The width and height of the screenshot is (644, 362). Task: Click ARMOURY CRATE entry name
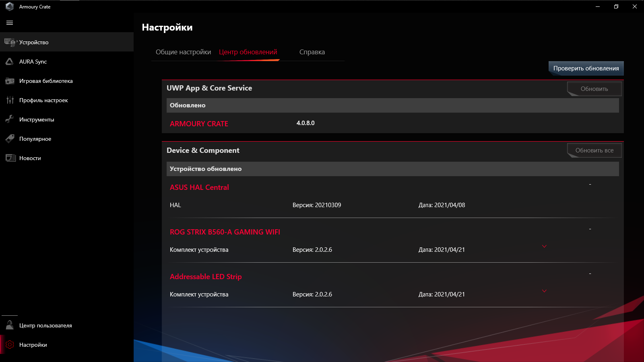click(199, 124)
